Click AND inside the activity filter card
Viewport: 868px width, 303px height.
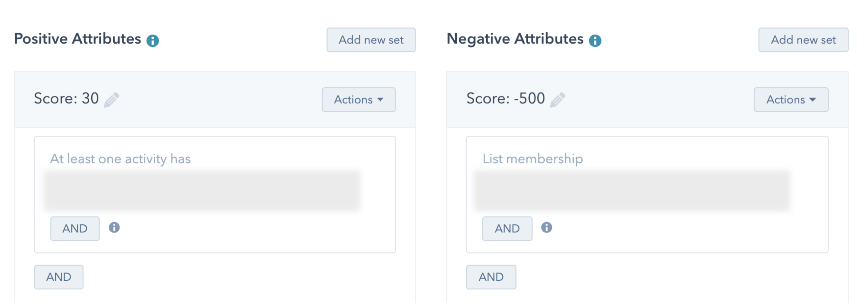(x=75, y=229)
